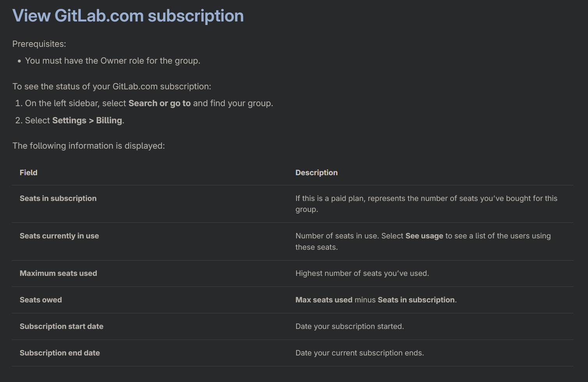Click "Highest number of seats you've used." description

[x=362, y=274]
